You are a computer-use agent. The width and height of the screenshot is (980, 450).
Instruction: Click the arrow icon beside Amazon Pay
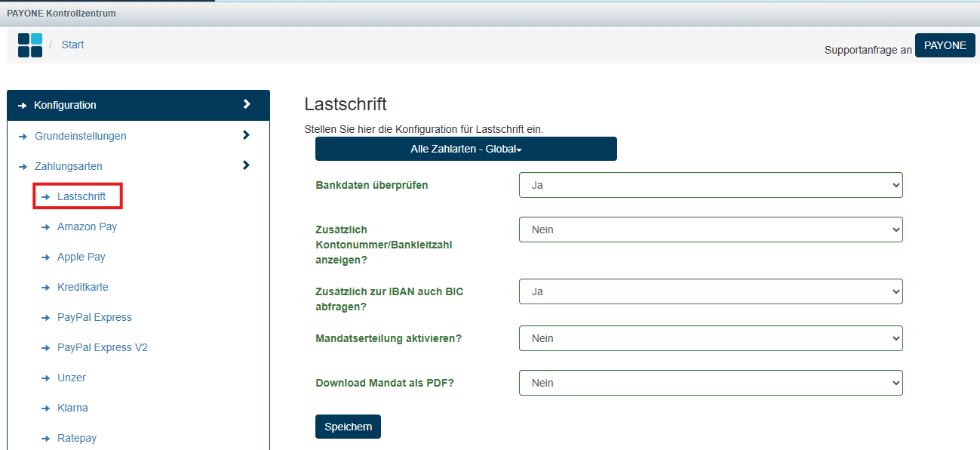click(x=45, y=227)
